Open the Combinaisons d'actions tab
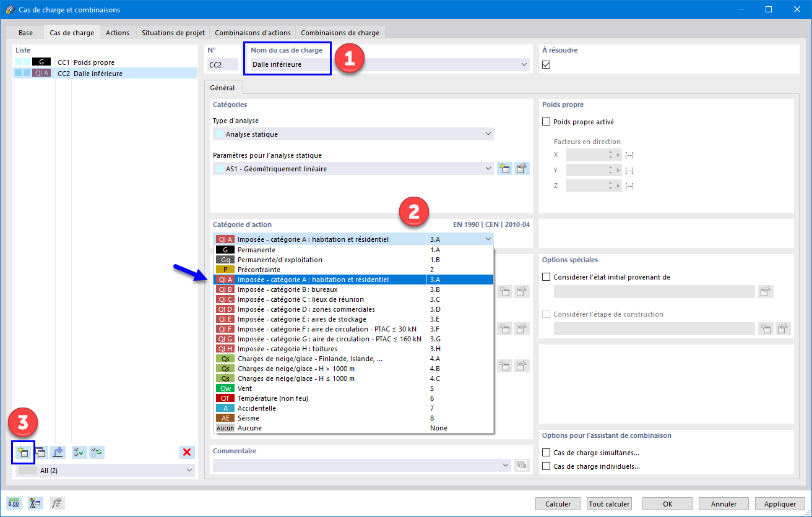The image size is (812, 517). click(x=253, y=33)
